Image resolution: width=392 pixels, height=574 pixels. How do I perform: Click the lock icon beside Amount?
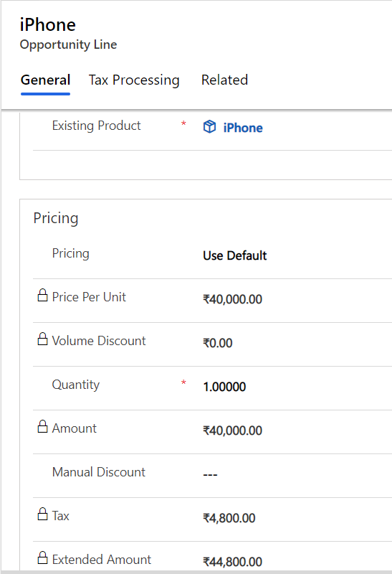[43, 426]
